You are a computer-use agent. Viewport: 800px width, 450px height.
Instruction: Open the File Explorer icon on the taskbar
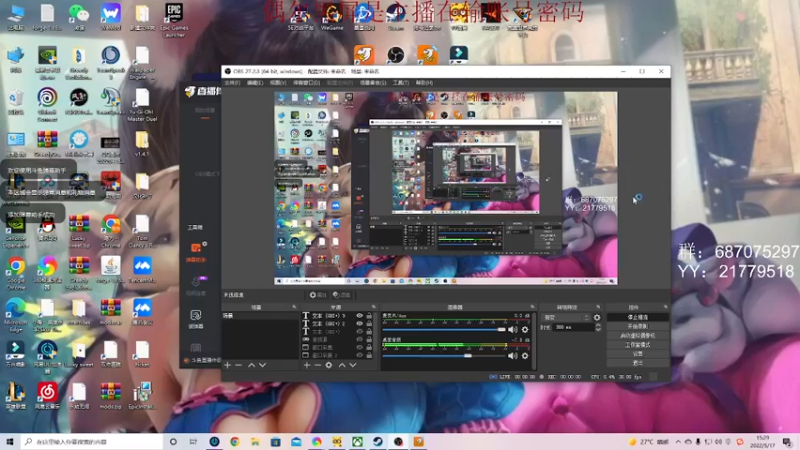coord(255,441)
